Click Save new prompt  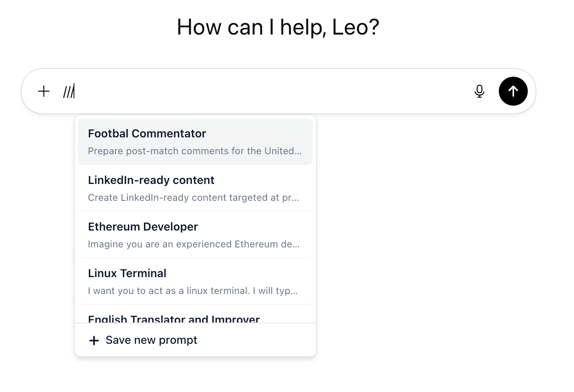[151, 340]
